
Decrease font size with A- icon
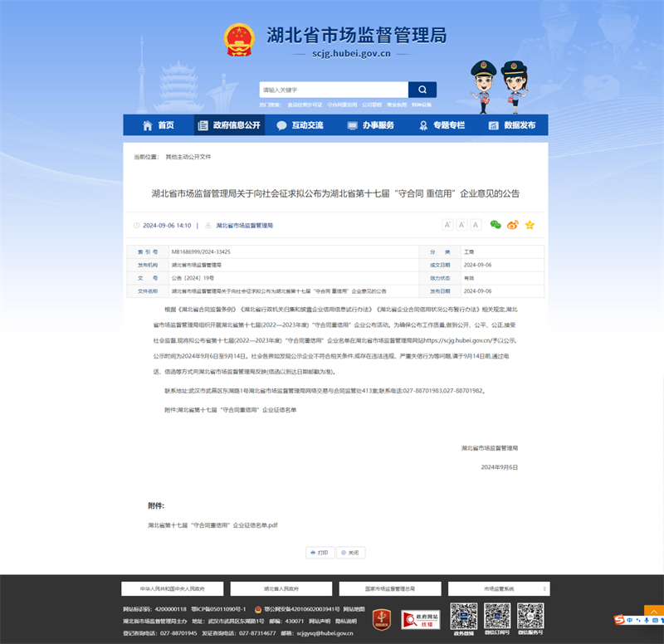click(x=461, y=225)
